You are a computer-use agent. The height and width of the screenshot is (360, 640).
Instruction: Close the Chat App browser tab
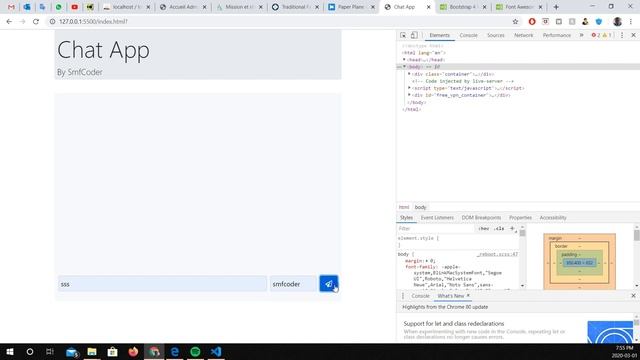pyautogui.click(x=429, y=7)
